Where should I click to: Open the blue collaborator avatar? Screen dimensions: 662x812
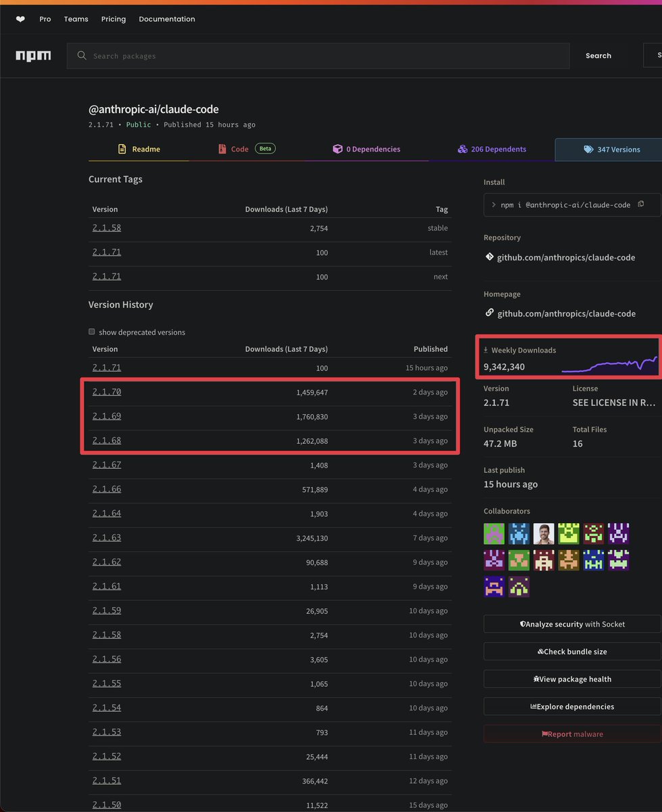pos(519,534)
